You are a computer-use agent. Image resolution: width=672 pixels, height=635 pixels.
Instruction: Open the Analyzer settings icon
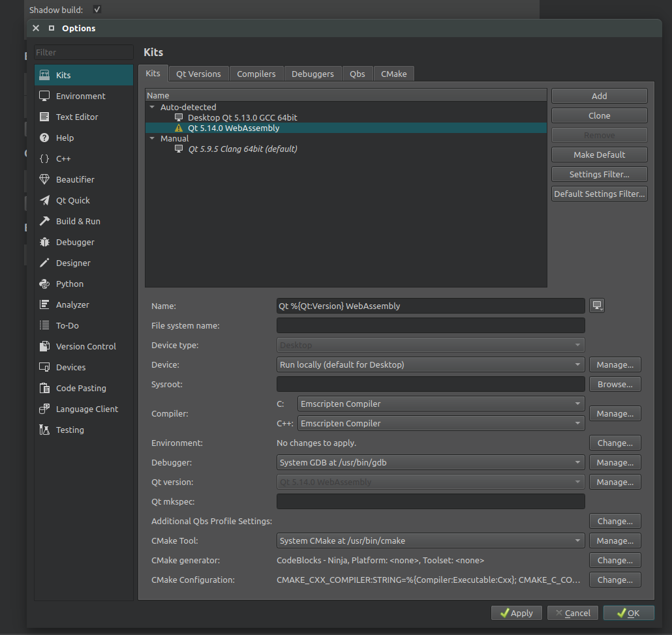coord(44,304)
